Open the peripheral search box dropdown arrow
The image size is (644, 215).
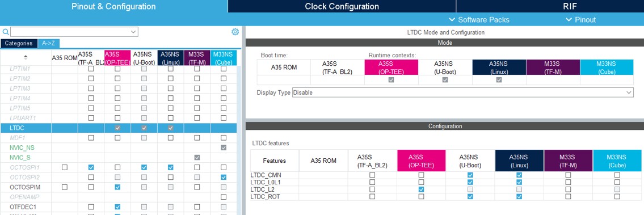pyautogui.click(x=133, y=32)
